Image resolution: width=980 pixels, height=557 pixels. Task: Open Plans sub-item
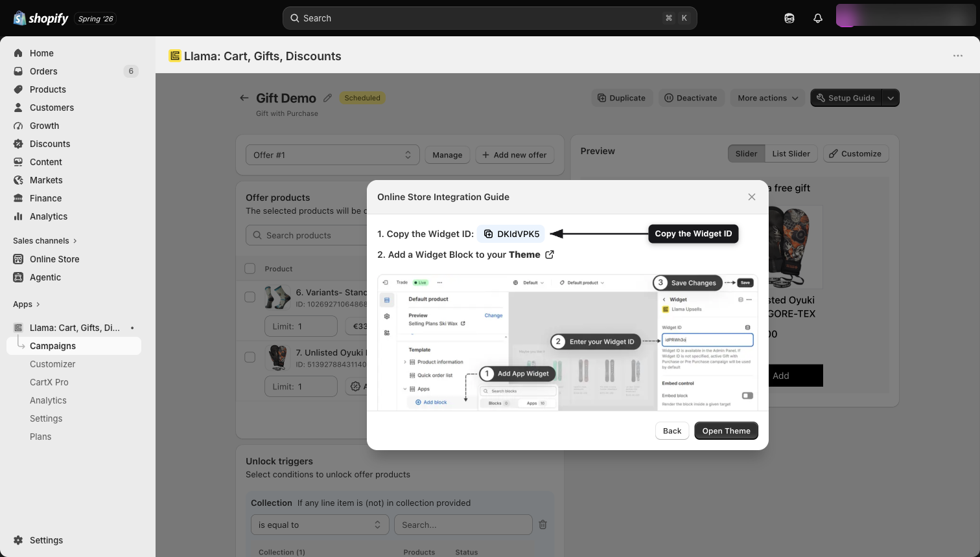(40, 437)
